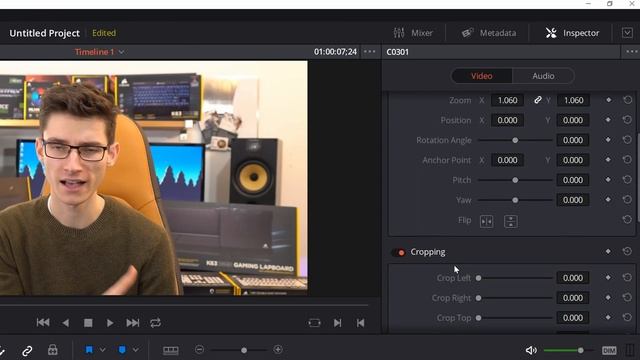
Task: Reset the Flip setting
Action: (627, 220)
